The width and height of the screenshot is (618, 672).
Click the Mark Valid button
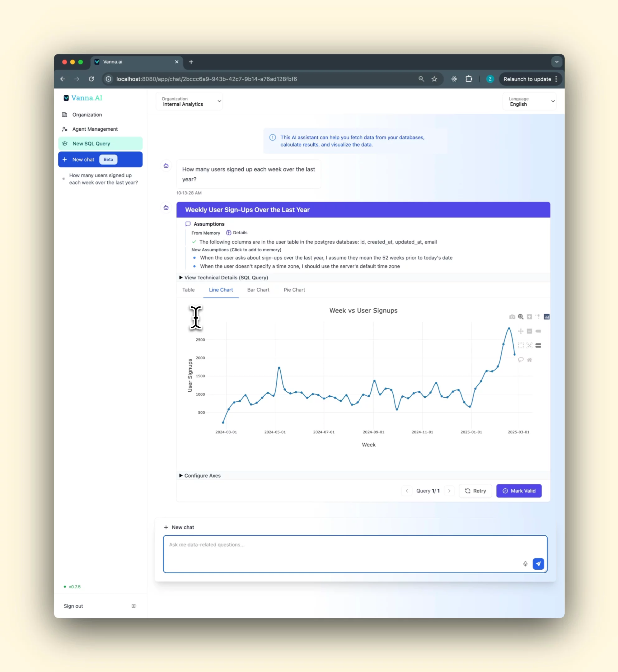[x=519, y=491]
